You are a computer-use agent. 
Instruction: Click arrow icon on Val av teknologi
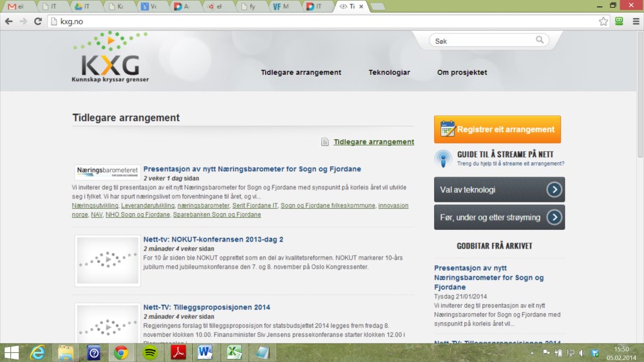[554, 189]
